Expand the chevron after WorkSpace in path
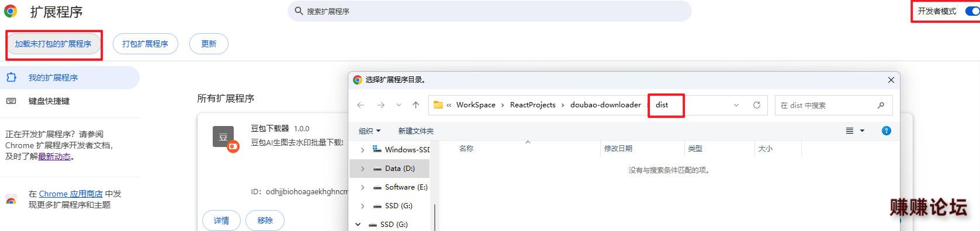Viewport: 980px width, 231px height. coord(503,105)
